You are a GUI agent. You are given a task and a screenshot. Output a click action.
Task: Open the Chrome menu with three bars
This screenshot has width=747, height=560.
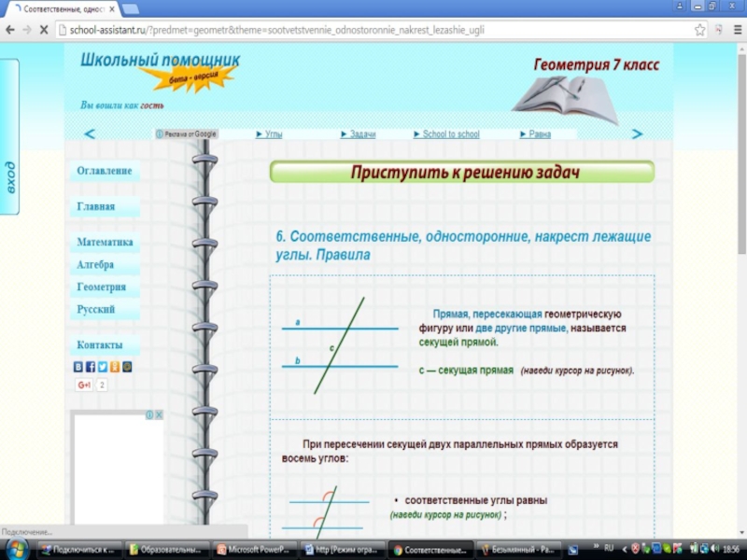coord(737,30)
